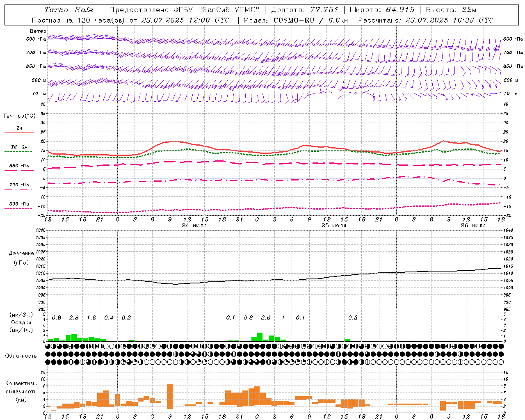Select the '1.6' three-hour precipitation value

[x=91, y=318]
